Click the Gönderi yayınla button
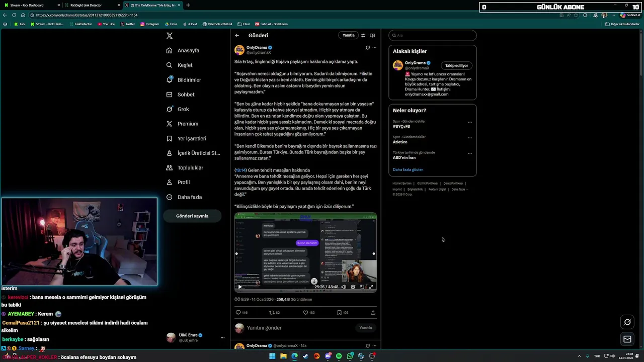Viewport: 644px width, 362px height. 192,216
